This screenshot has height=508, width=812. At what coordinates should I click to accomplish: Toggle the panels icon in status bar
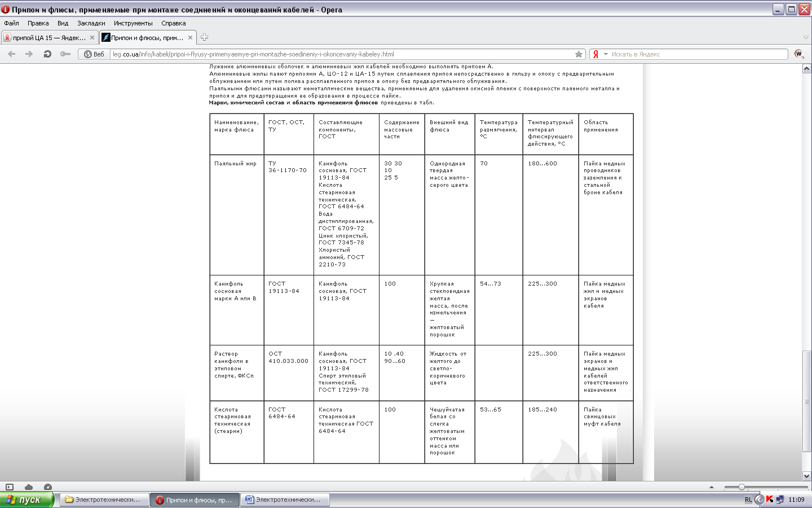pyautogui.click(x=10, y=487)
